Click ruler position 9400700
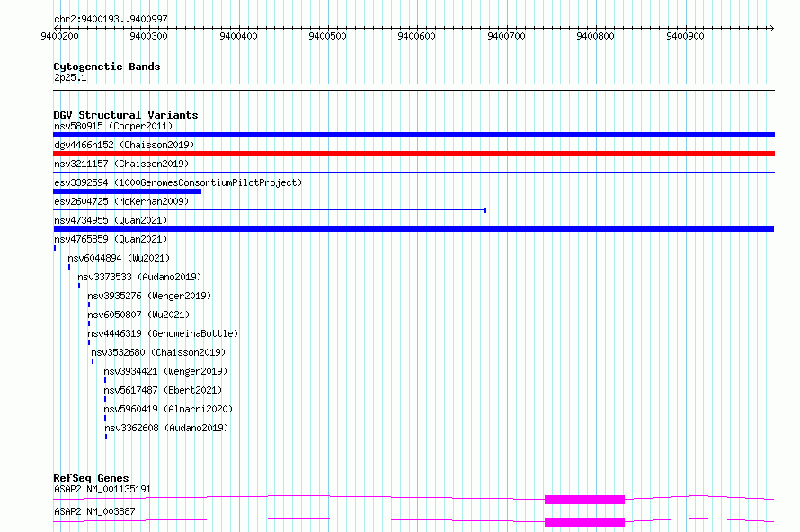 point(507,36)
